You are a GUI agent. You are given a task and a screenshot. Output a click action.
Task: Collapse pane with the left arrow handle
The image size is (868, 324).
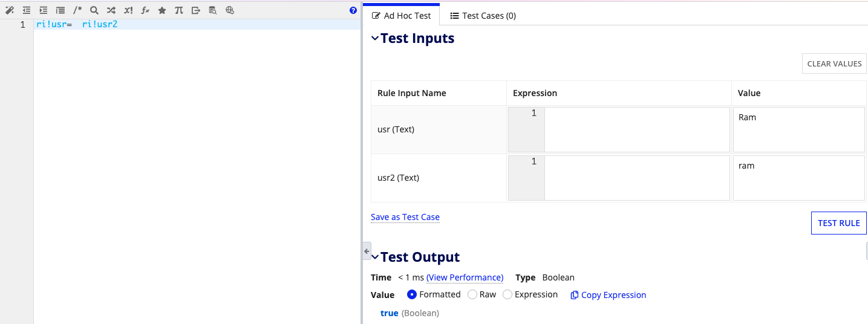coord(367,251)
